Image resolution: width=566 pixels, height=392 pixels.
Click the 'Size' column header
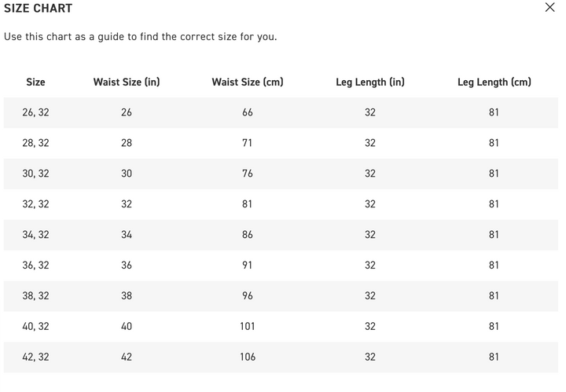tap(35, 82)
